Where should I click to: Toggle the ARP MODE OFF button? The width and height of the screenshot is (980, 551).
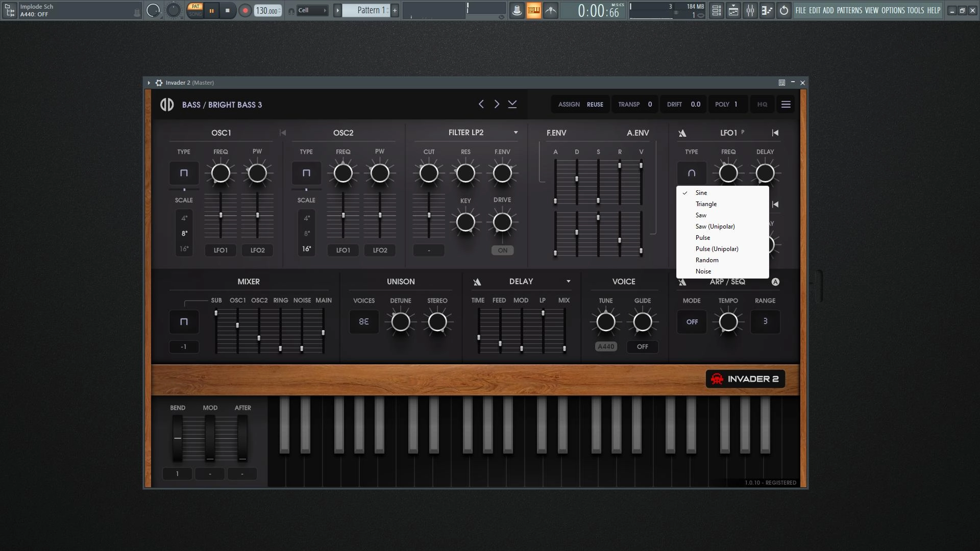pos(692,322)
